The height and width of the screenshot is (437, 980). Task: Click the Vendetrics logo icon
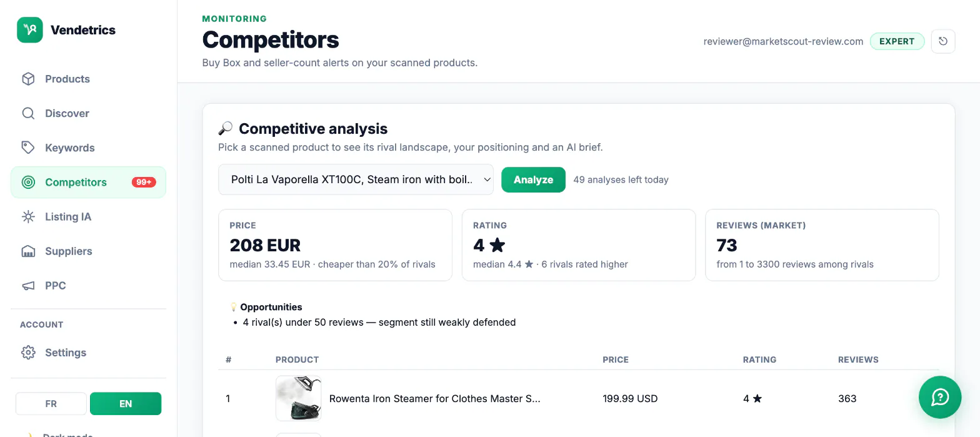(30, 30)
